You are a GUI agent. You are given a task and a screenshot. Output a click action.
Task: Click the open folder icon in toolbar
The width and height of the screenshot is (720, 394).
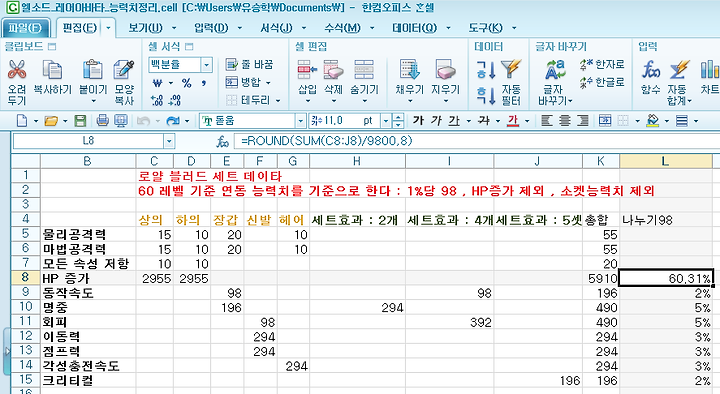click(x=51, y=121)
